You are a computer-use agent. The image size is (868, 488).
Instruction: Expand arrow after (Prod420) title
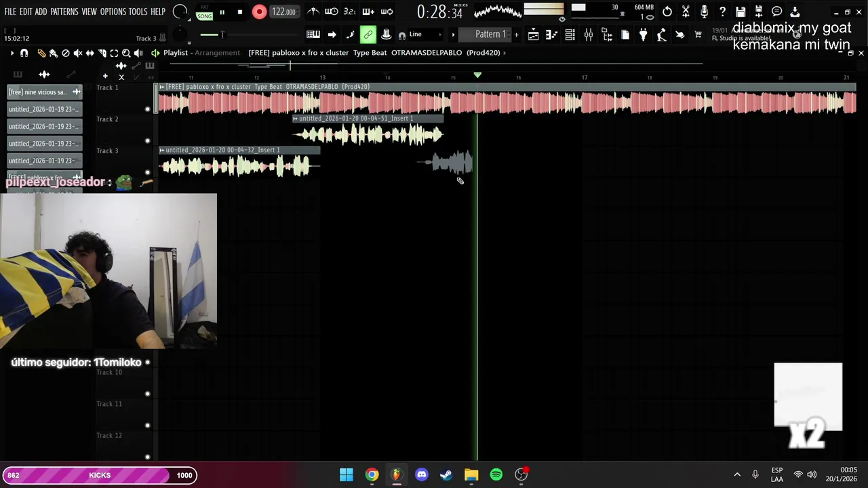505,53
